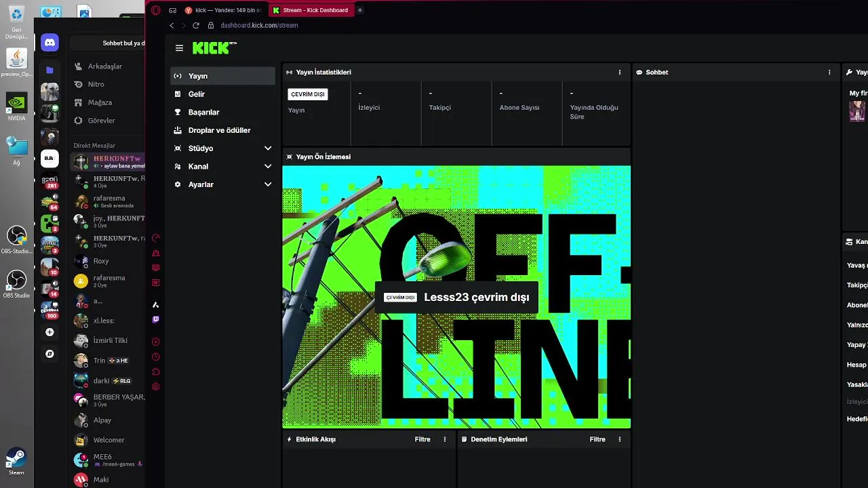868x488 pixels.
Task: Open the OBS-Studio installer desktop shortcut
Action: (16, 240)
